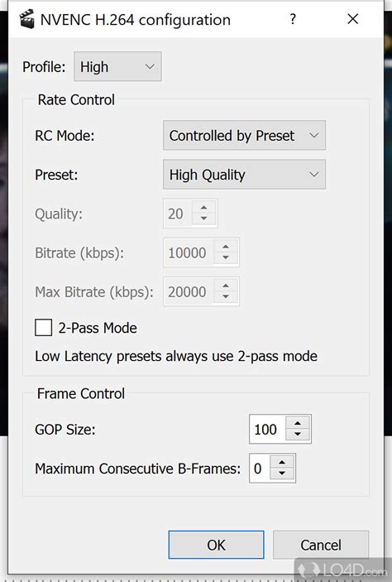Open the Profile dropdown
Screen dimensions: 392x582
[117, 67]
